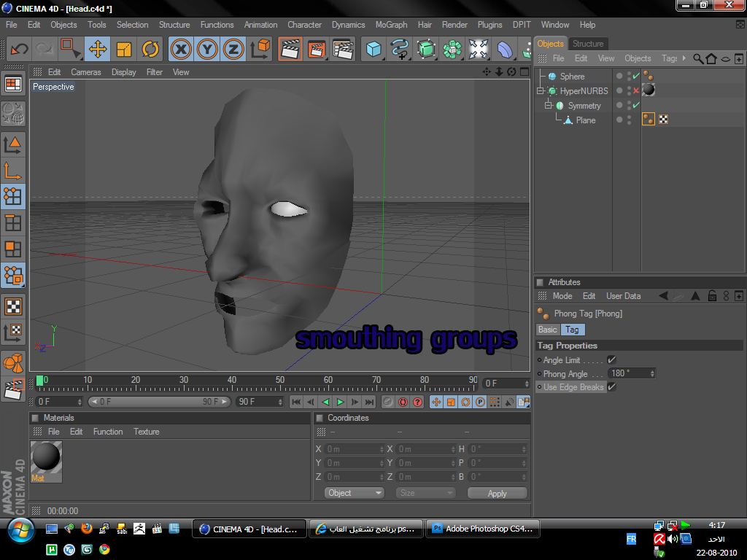
Task: Open Adobe Photoshop CS4 from taskbar
Action: pos(483,529)
